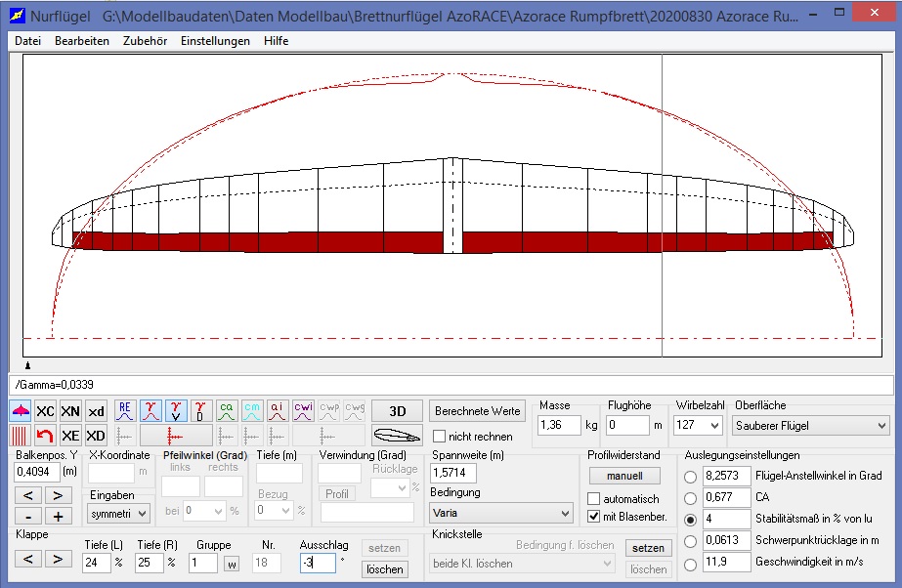The height and width of the screenshot is (588, 902).
Task: Click the Masse input field
Action: [x=560, y=426]
